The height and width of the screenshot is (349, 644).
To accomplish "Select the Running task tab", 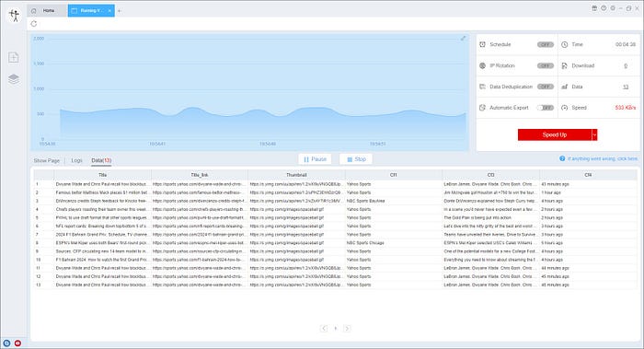I will tap(91, 11).
